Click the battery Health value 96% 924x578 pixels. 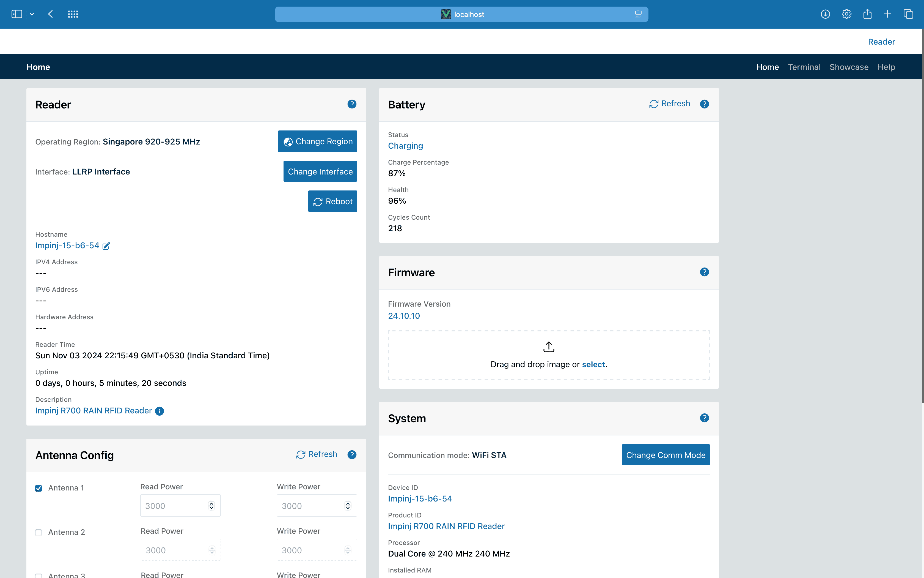(397, 201)
